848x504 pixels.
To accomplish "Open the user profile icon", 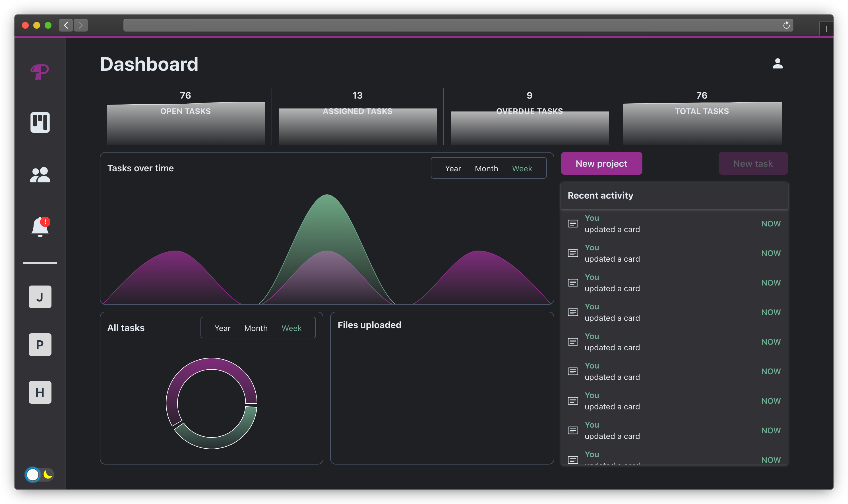I will tap(777, 64).
